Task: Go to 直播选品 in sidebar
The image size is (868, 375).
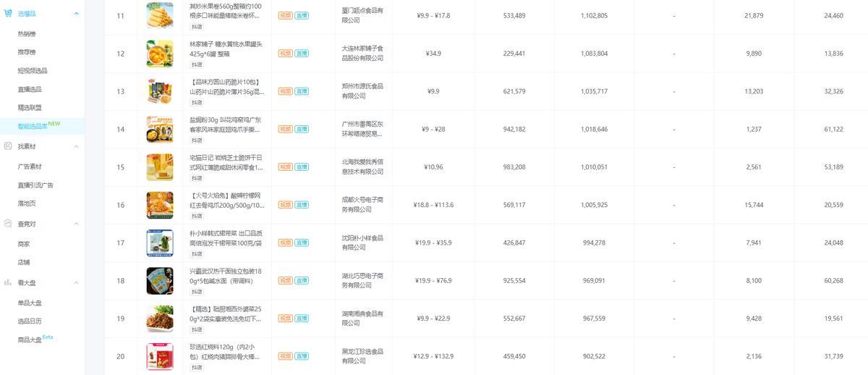Action: point(30,89)
